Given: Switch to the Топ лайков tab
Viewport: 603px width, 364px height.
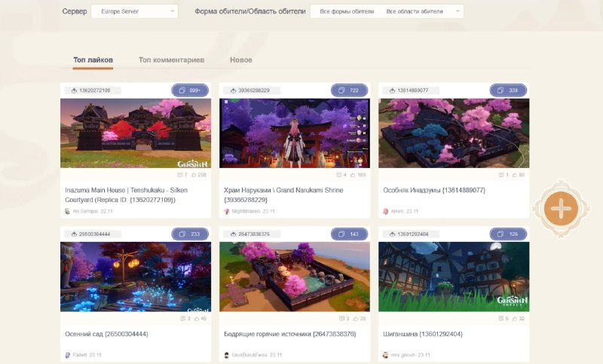Looking at the screenshot, I should (x=93, y=60).
